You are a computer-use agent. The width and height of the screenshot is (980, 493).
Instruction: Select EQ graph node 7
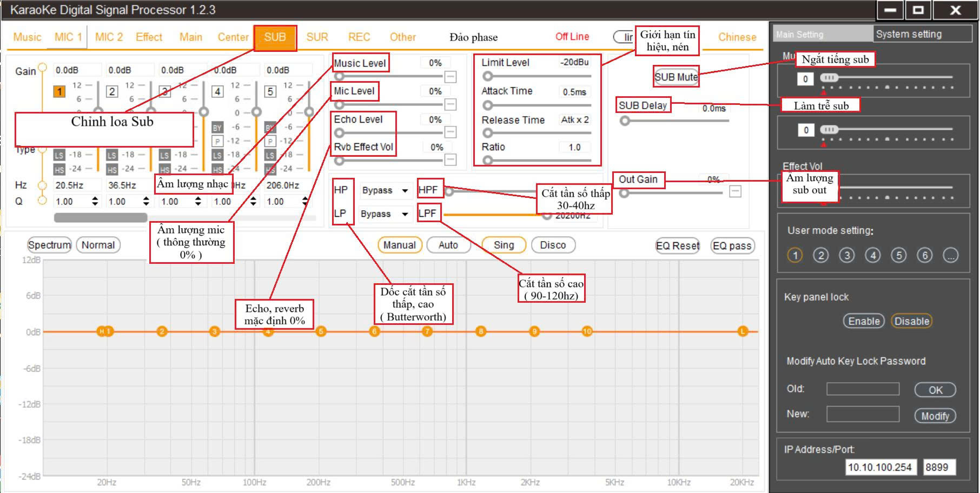coord(427,331)
